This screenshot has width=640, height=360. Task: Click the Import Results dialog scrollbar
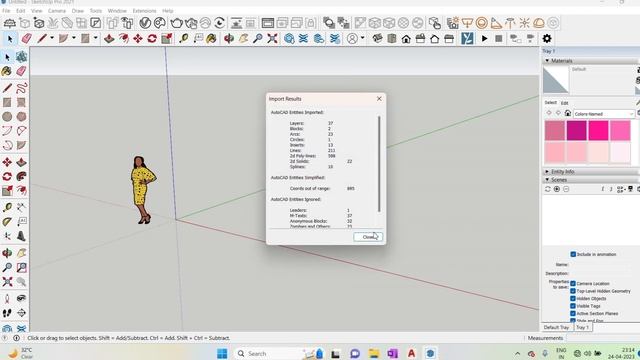click(x=379, y=164)
